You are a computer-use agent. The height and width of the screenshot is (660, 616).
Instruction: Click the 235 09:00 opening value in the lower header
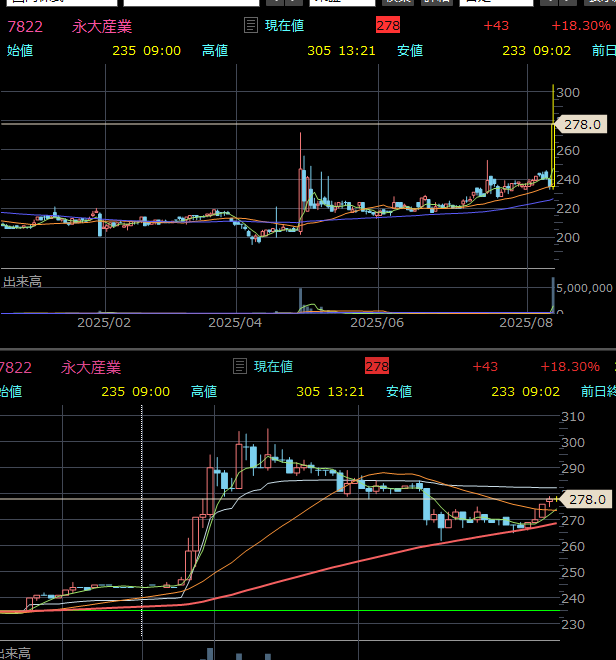tap(136, 391)
